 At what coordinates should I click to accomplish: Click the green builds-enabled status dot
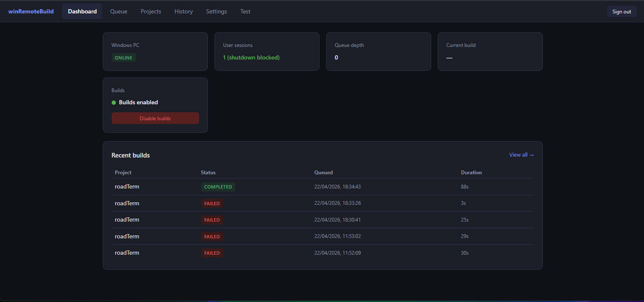point(113,102)
